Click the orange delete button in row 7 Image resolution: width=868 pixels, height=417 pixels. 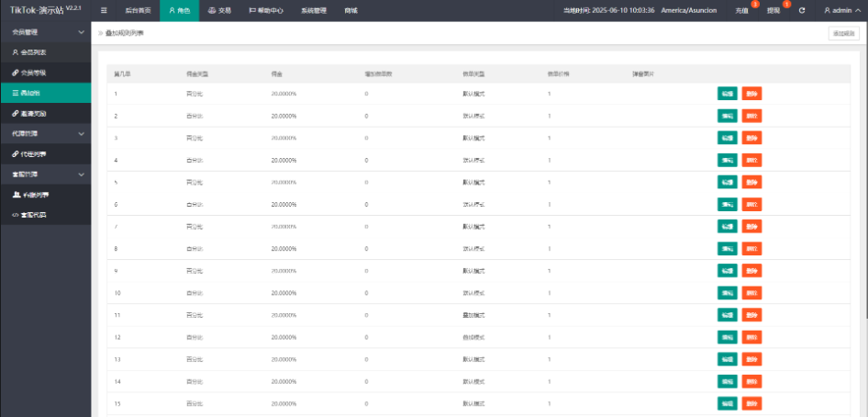click(x=751, y=227)
